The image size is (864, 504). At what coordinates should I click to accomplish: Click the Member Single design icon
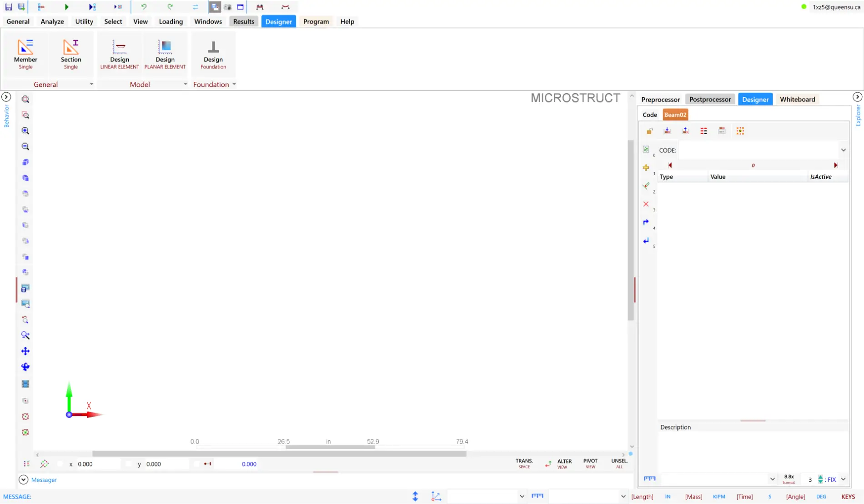[25, 54]
